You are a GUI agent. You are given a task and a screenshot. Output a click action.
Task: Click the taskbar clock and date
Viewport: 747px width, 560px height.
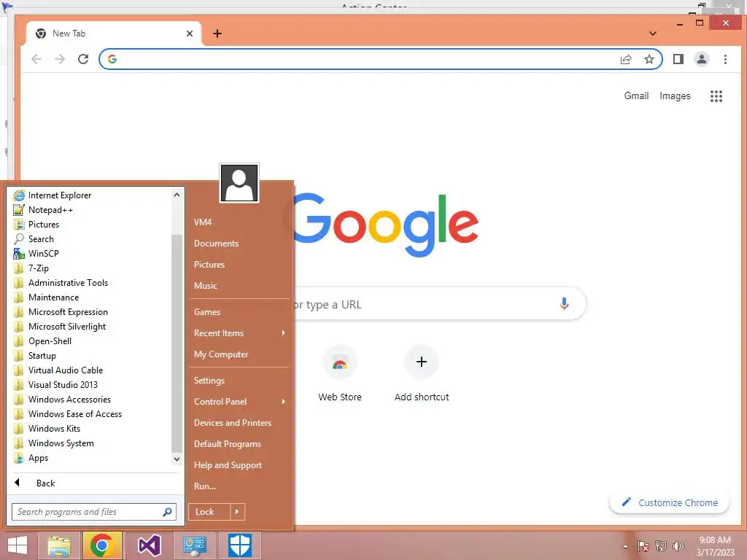click(x=715, y=546)
